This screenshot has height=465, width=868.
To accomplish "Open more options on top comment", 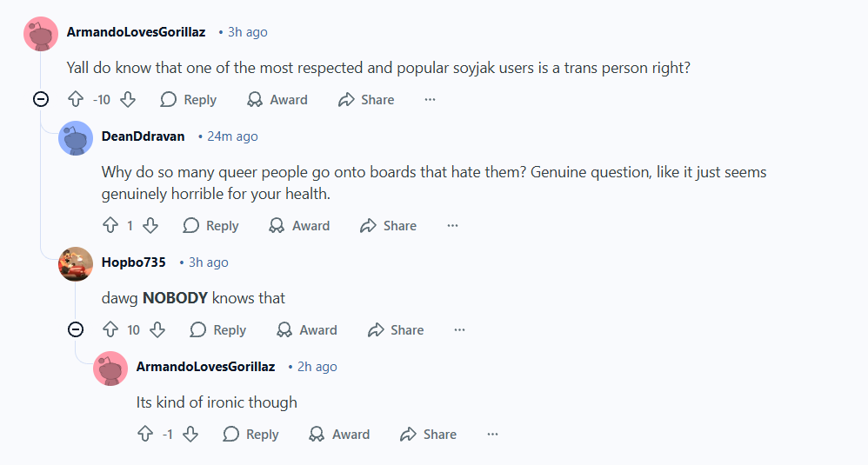I will 430,100.
